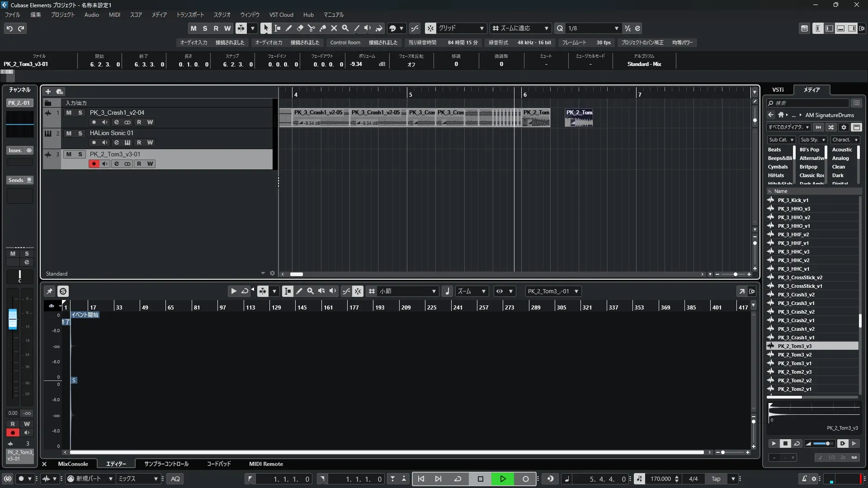Viewport: 868px width, 488px height.
Task: Select the Glue tool in toolbar
Action: (x=322, y=28)
